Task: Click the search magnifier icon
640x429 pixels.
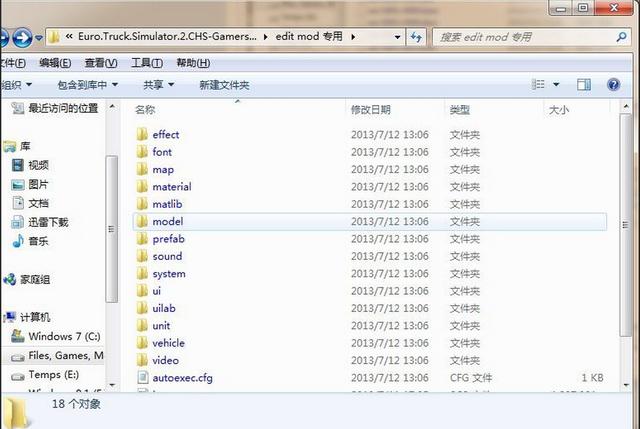Action: pos(621,37)
